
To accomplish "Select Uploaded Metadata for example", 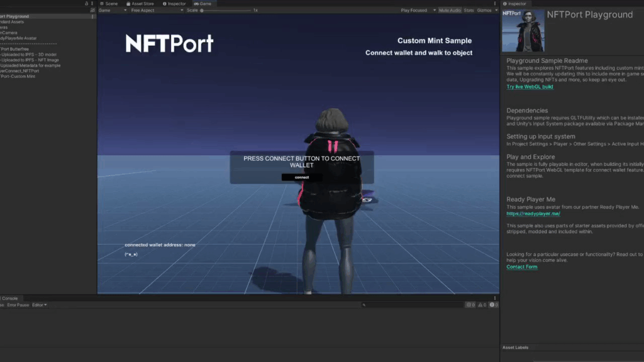I will point(30,65).
